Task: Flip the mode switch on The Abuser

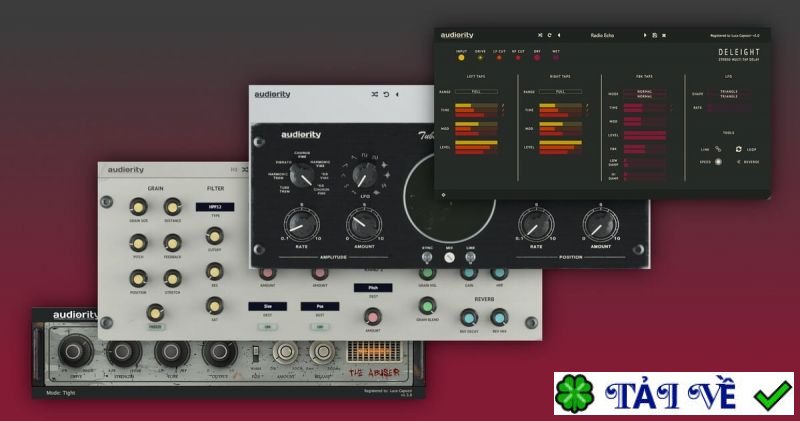Action: (256, 353)
